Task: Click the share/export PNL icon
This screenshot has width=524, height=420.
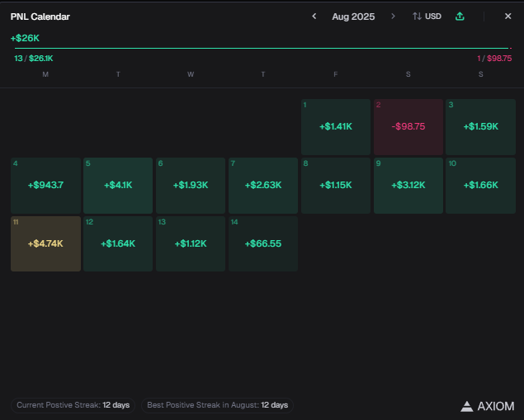Action: point(460,16)
